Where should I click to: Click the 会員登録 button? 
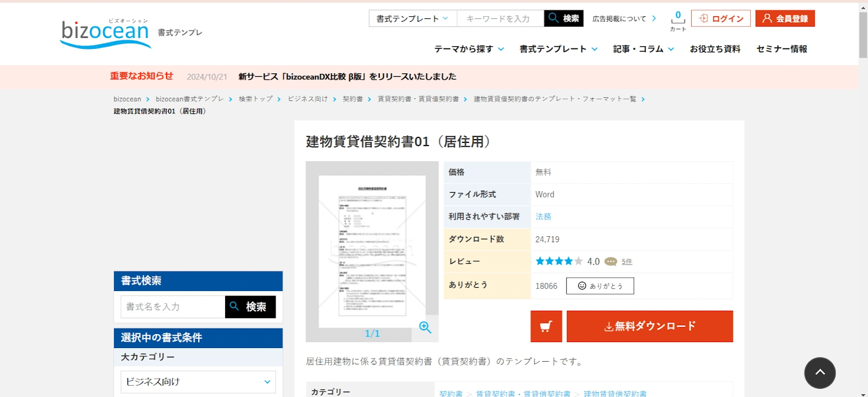(785, 18)
